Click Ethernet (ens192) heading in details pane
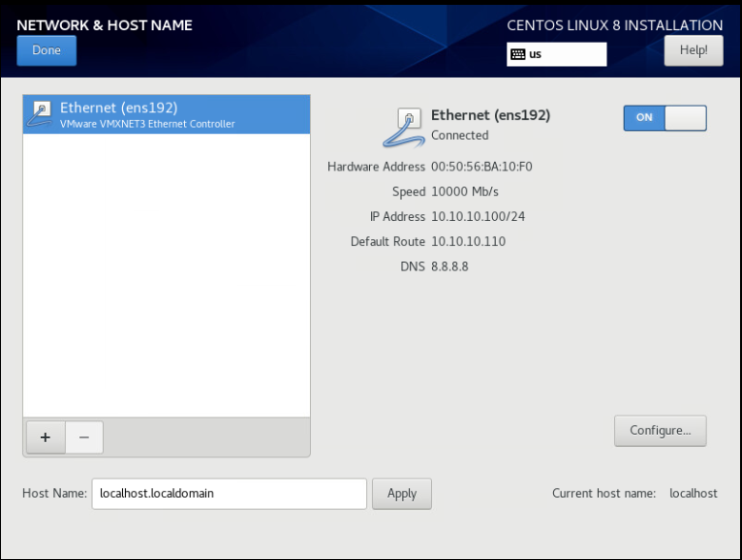 coord(490,115)
